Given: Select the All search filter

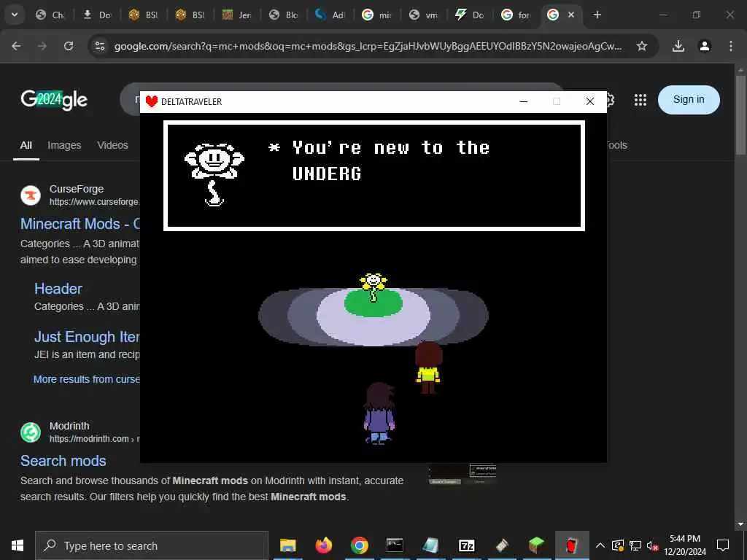Looking at the screenshot, I should pos(26,145).
